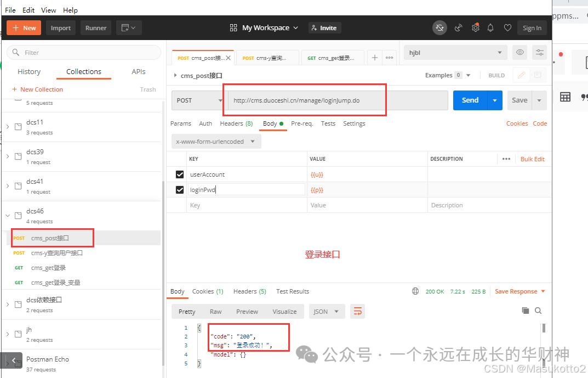Open the notifications bell icon
588x378 pixels.
[x=490, y=28]
